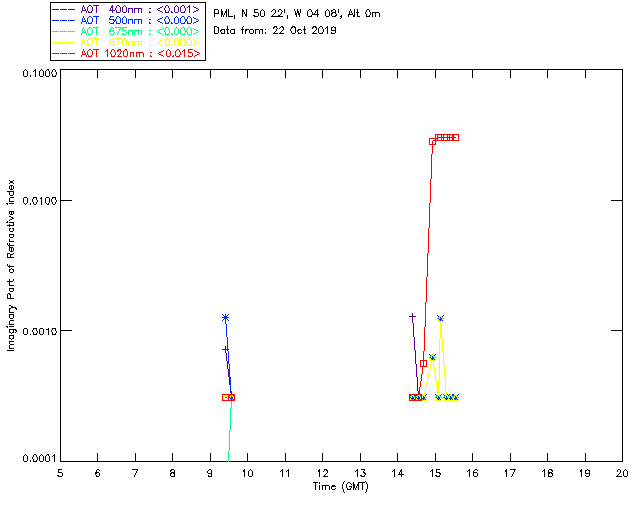The width and height of the screenshot is (640, 512).
Task: Click the first red square at the top of the red line
Action: pos(432,142)
